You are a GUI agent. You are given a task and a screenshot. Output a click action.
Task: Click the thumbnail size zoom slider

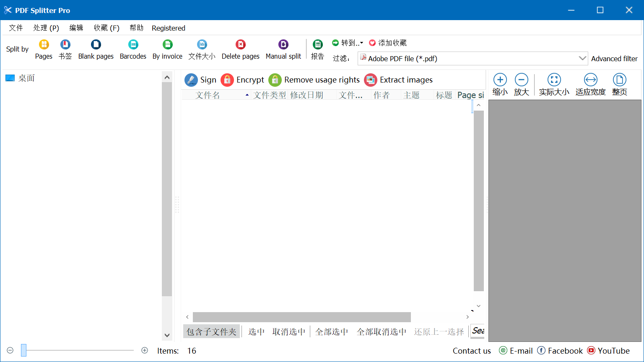(24, 350)
